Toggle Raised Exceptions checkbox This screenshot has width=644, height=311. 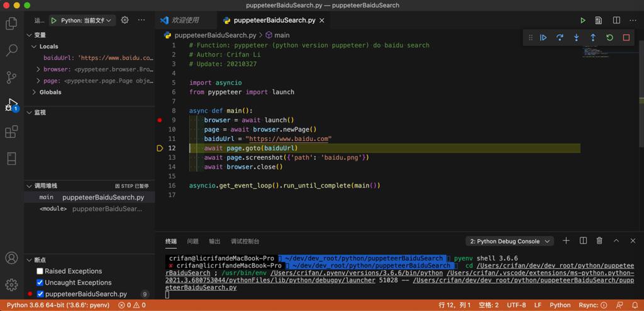click(40, 271)
